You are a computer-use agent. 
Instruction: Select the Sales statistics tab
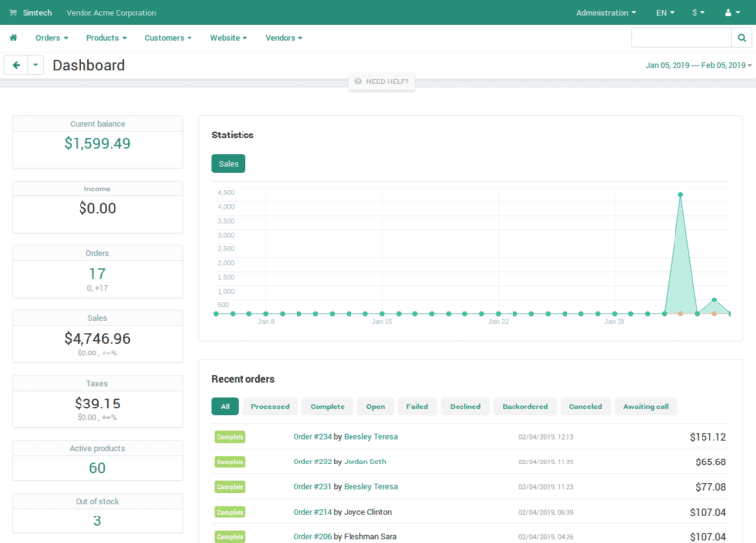click(x=228, y=164)
